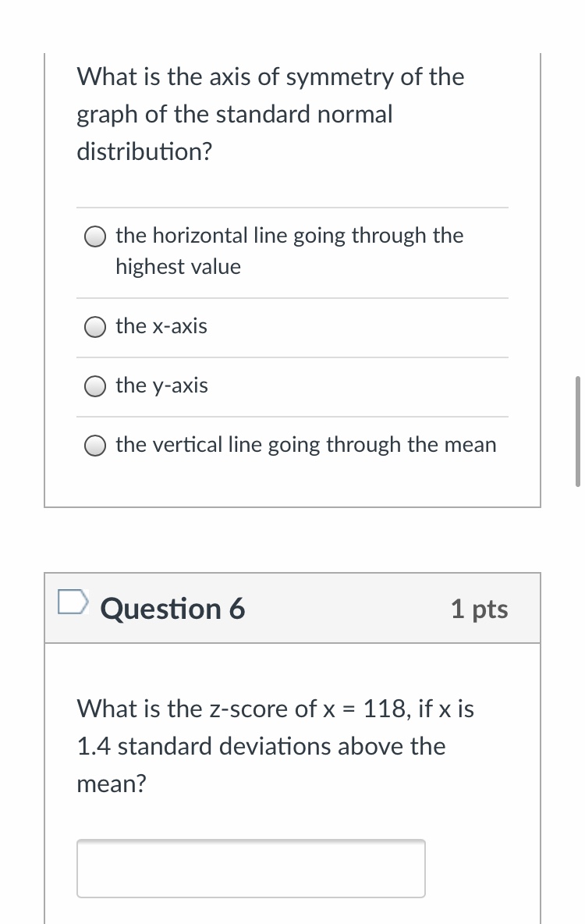
Task: Click 'the vertical line going through the mean' text
Action: point(306,445)
